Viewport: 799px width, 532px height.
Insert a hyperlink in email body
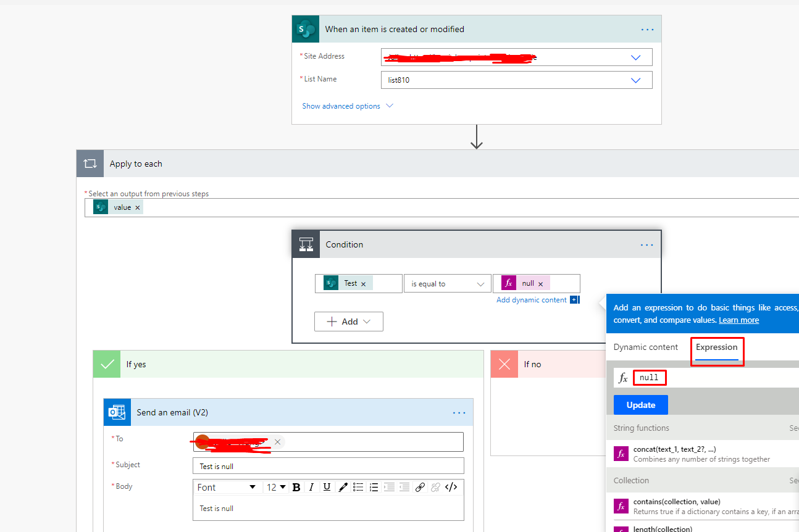coord(420,487)
